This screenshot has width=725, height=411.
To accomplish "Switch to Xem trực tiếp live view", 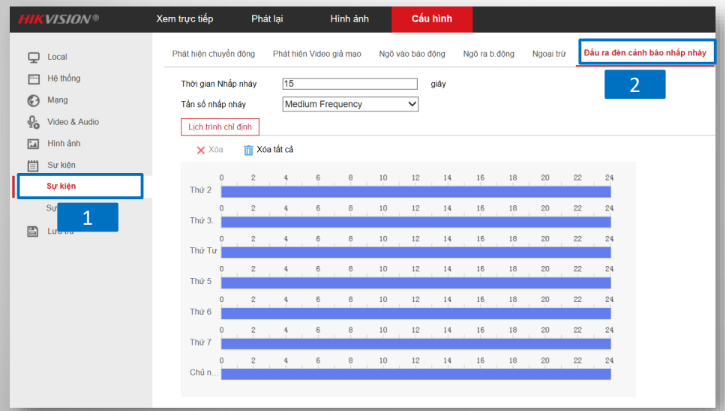I will point(186,19).
